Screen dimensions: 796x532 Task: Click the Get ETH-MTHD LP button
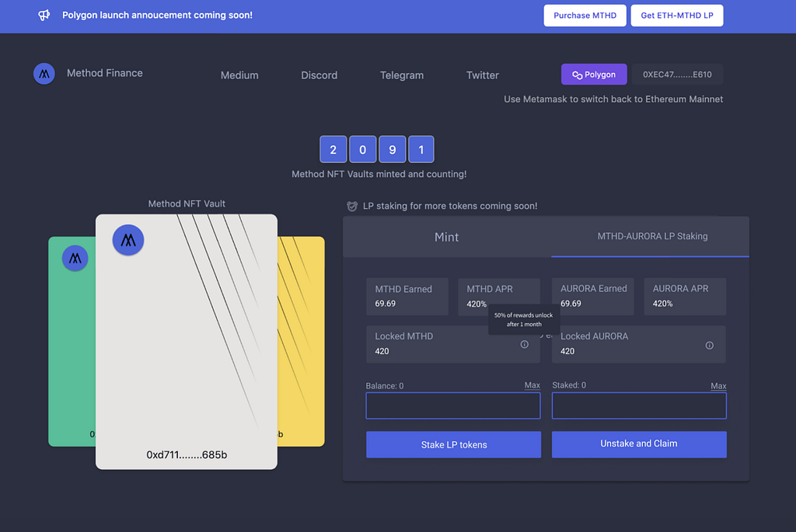coord(677,16)
